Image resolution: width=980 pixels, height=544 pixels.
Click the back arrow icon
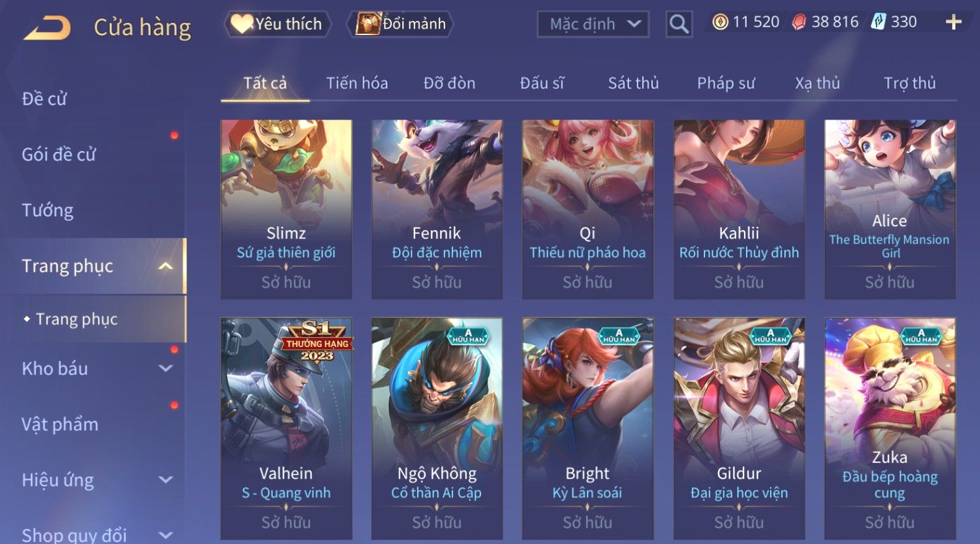pos(47,27)
